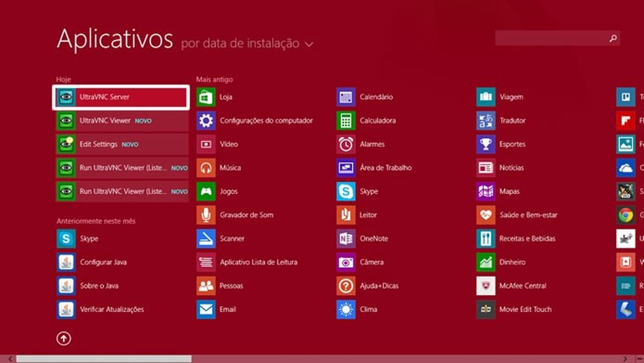Click the scrollbar left arrow

(x=10, y=359)
